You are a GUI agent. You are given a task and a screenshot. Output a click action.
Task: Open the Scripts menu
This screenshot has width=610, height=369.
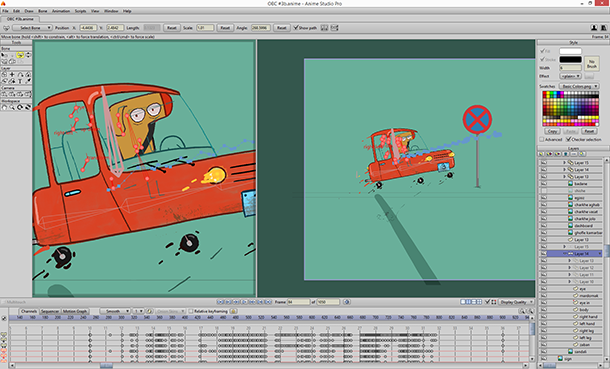point(81,11)
